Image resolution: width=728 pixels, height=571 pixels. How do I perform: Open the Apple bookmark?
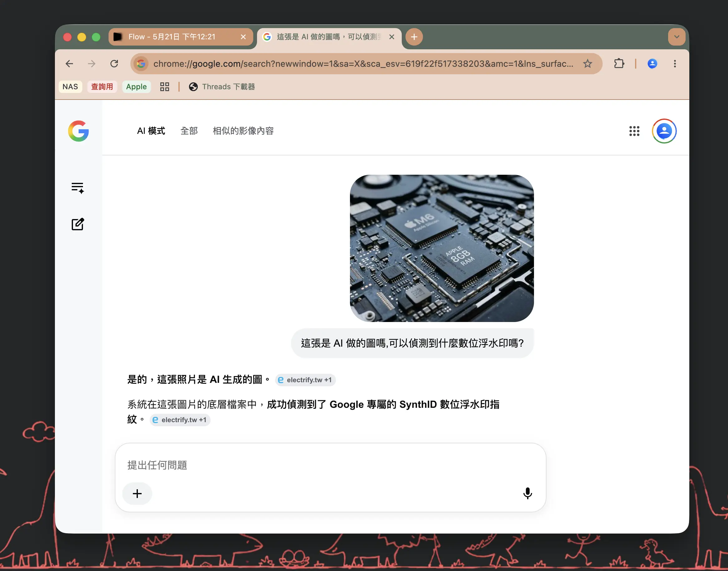coord(136,87)
